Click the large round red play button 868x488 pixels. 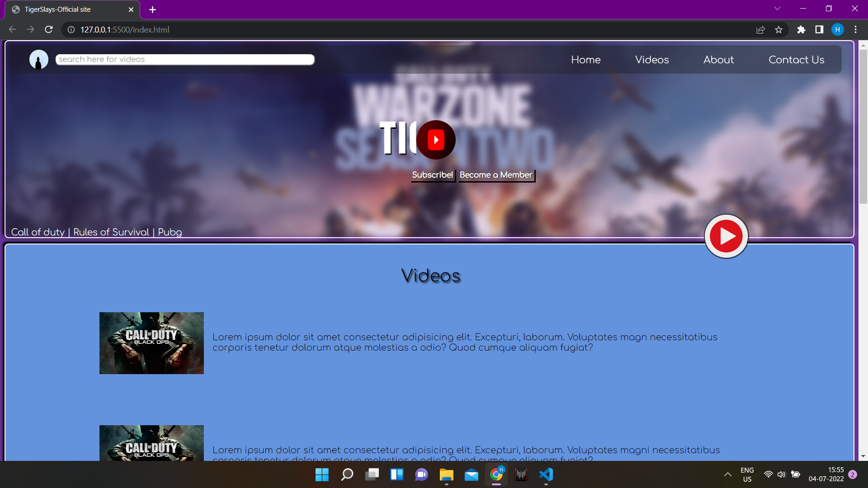click(x=726, y=236)
